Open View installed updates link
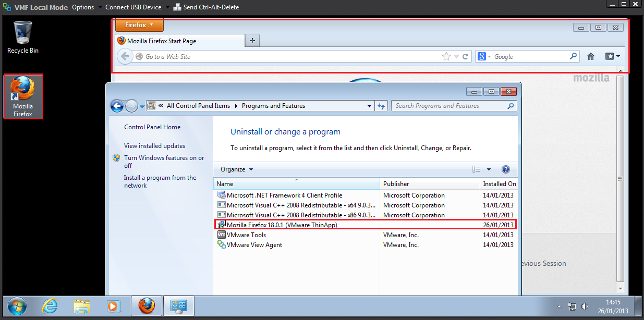This screenshot has height=320, width=644. pos(154,146)
